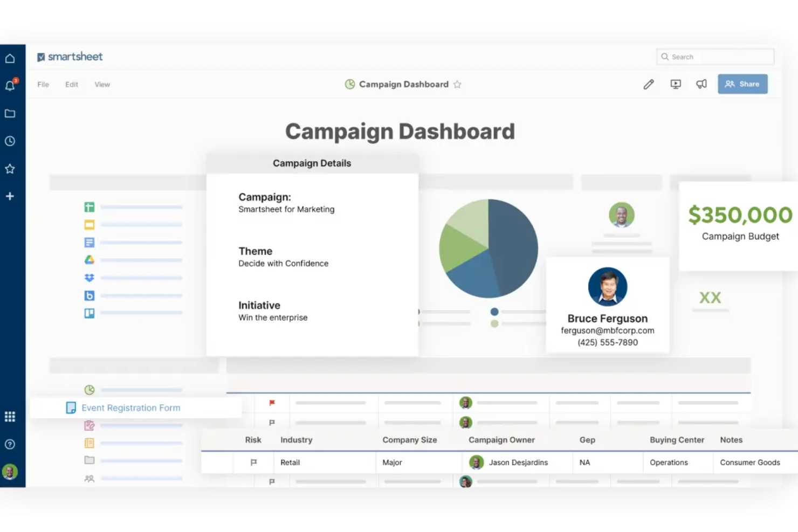Open account avatar at sidebar bottom

tap(10, 472)
